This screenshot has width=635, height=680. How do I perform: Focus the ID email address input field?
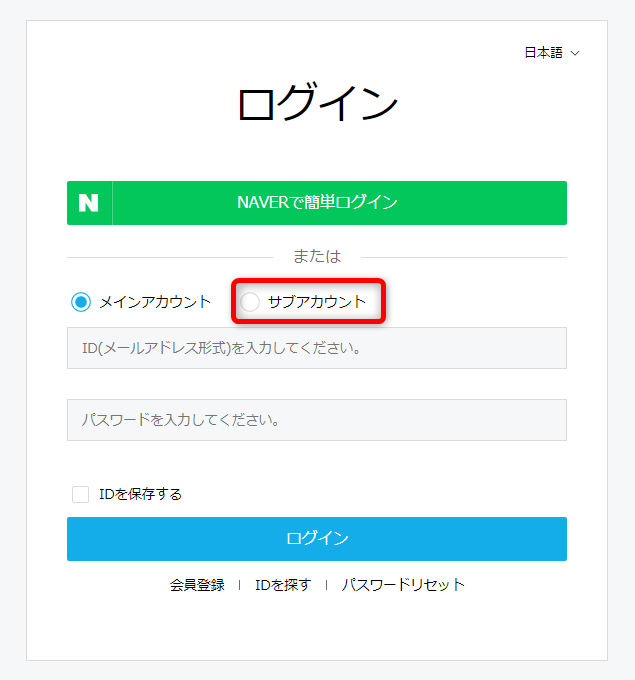point(317,348)
